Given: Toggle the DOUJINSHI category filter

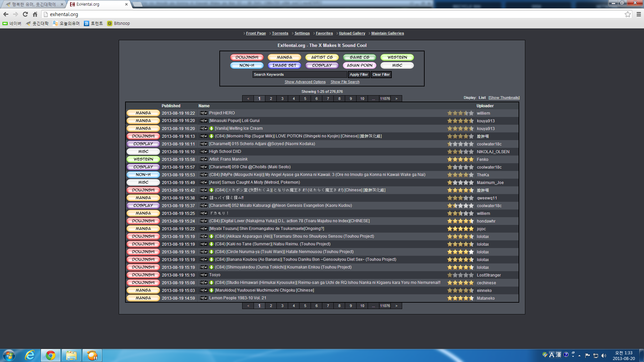Looking at the screenshot, I should (247, 57).
